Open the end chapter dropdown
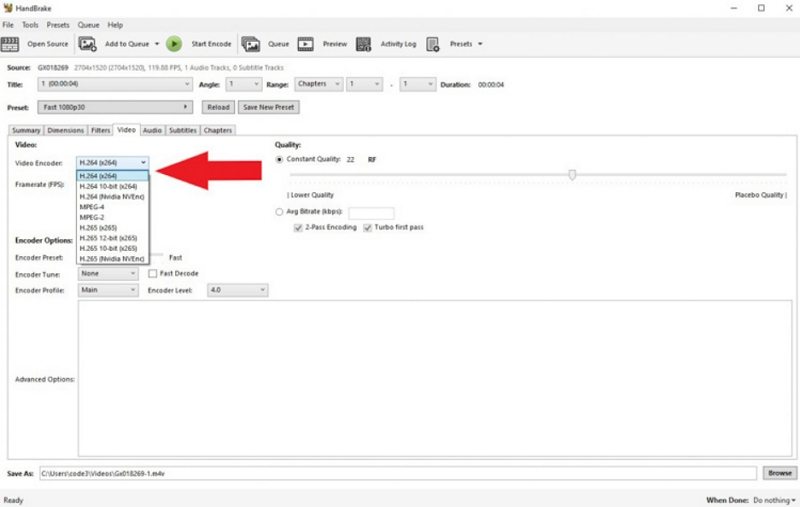Viewport: 800px width, 507px height. 418,84
